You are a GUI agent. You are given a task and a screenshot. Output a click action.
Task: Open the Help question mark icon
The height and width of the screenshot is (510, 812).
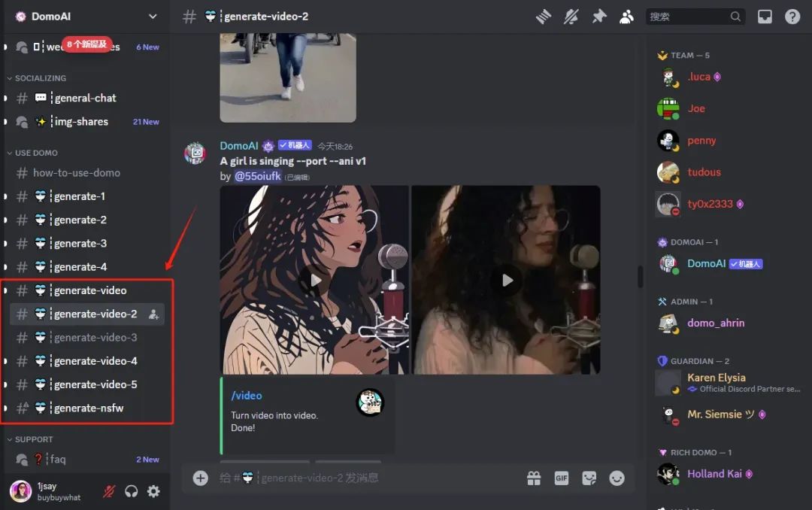792,17
